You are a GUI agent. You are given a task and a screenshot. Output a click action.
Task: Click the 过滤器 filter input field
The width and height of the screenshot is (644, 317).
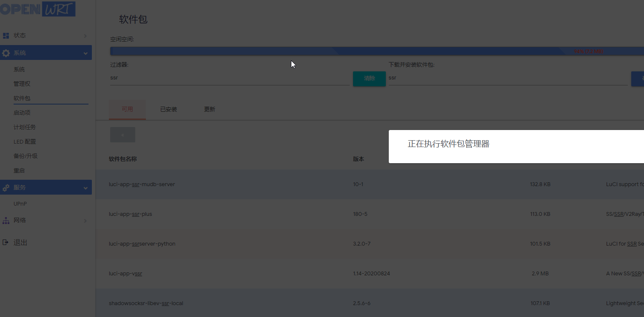230,78
